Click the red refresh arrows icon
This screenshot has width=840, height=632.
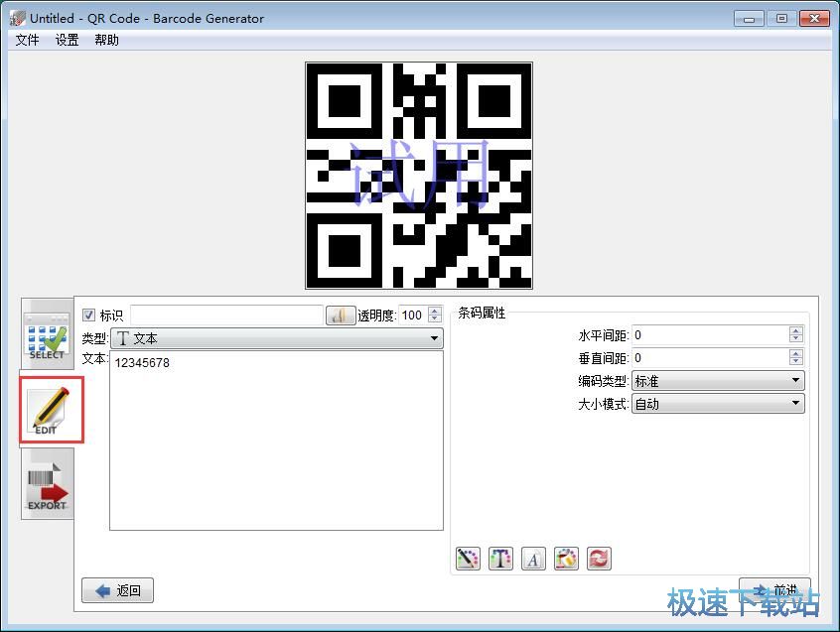pos(599,559)
